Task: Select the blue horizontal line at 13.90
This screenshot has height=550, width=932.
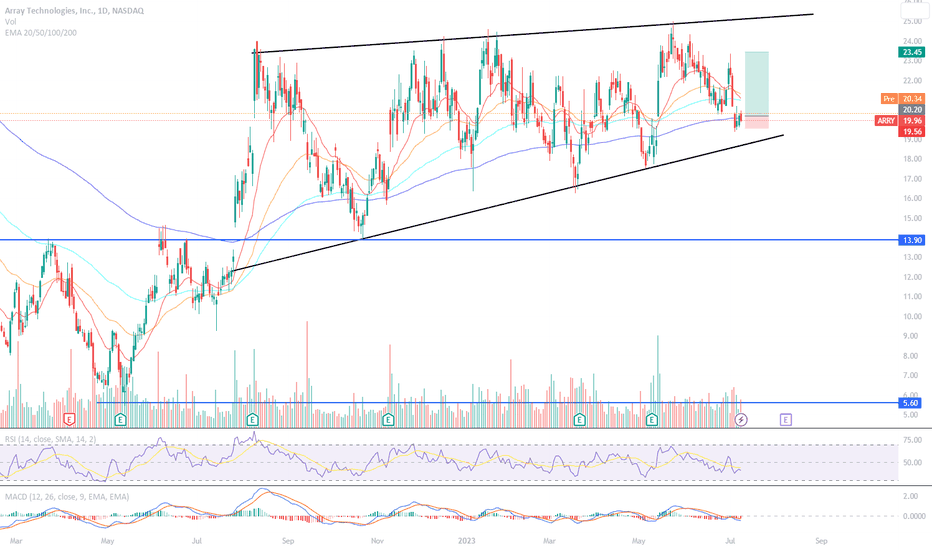Action: click(x=449, y=240)
